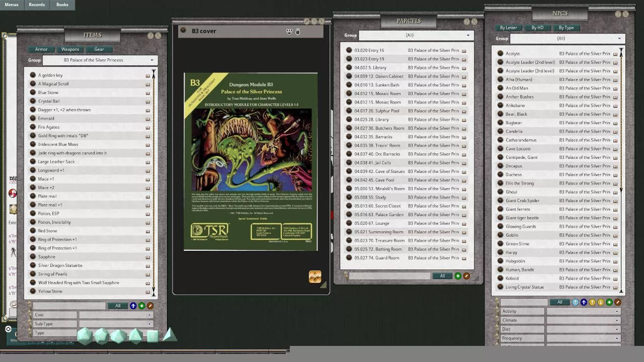The height and width of the screenshot is (362, 644).
Task: Click help icon on Parcels window
Action: point(466,22)
